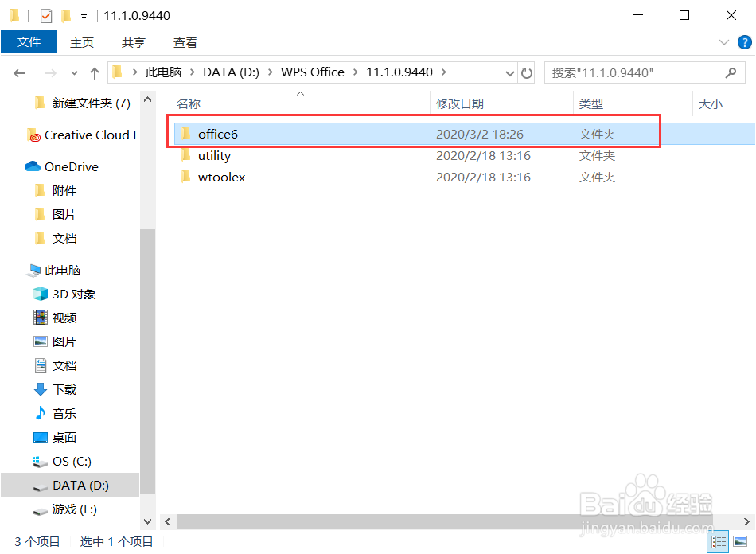
Task: Select the wtoolex folder
Action: pos(221,178)
